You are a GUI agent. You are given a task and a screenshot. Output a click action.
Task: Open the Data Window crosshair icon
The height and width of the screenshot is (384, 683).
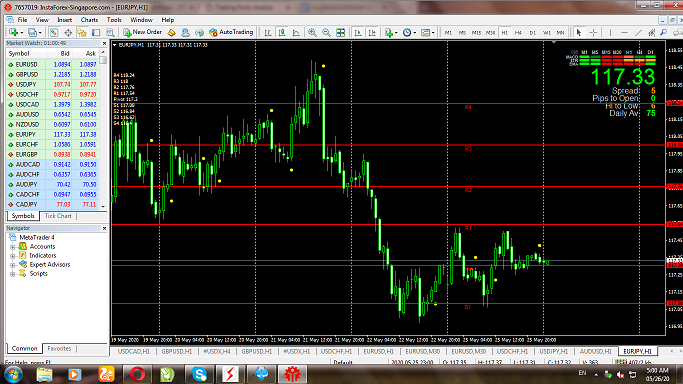coord(68,32)
